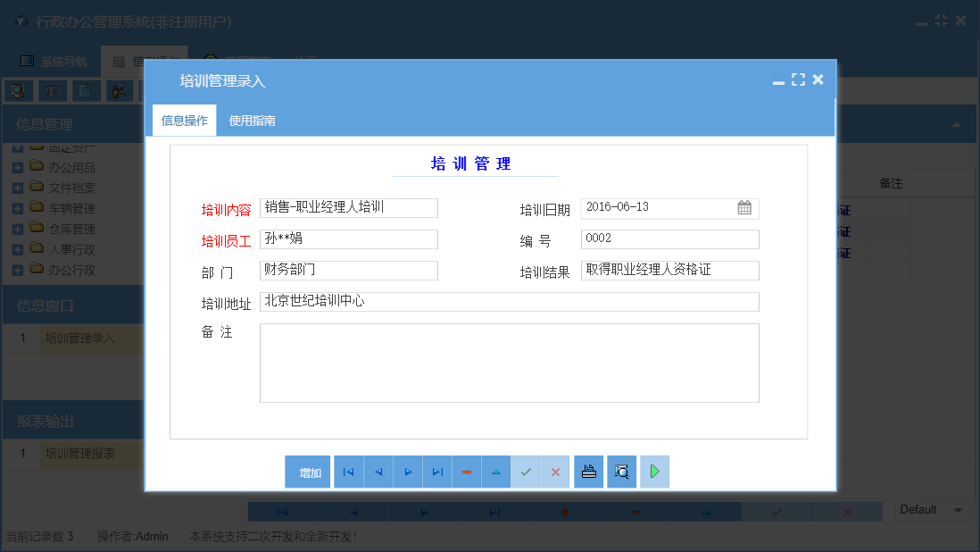Expand the 车辆管理 tree node
The width and height of the screenshot is (980, 552).
point(18,207)
